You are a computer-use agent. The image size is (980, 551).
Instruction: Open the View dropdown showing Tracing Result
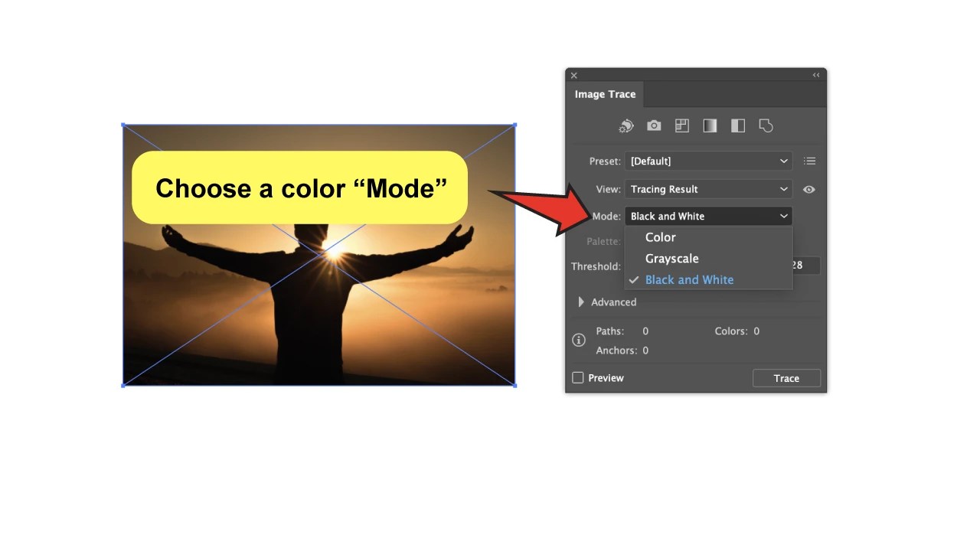tap(707, 189)
